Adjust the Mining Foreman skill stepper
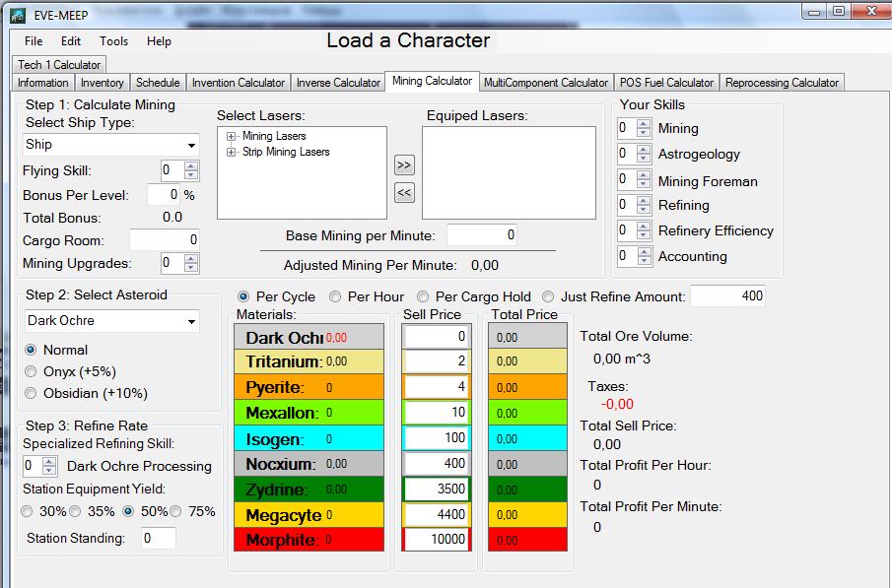892x588 pixels. point(644,179)
